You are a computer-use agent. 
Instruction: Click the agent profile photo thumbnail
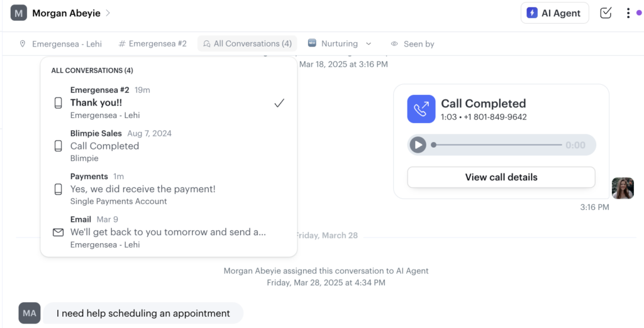(x=623, y=188)
